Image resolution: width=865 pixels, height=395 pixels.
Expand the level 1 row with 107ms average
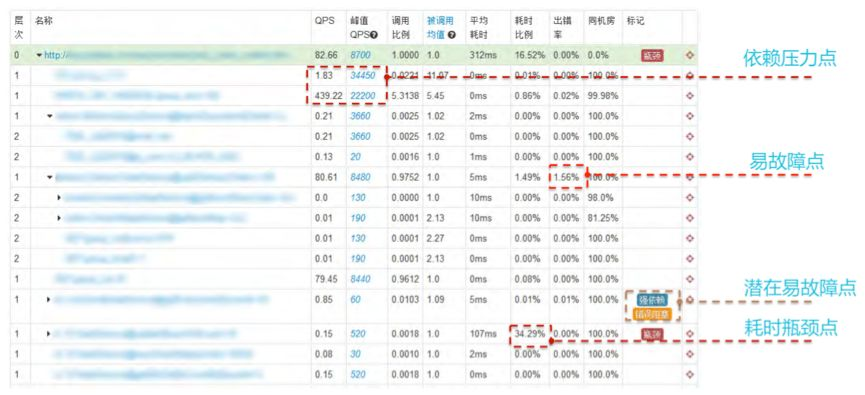49,334
